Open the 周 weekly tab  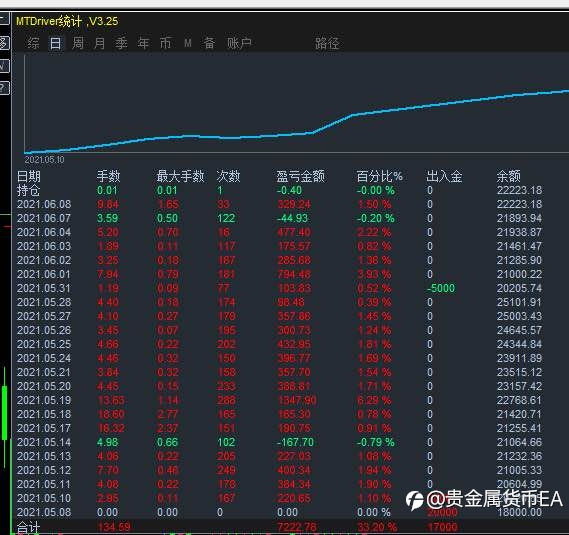coord(78,44)
